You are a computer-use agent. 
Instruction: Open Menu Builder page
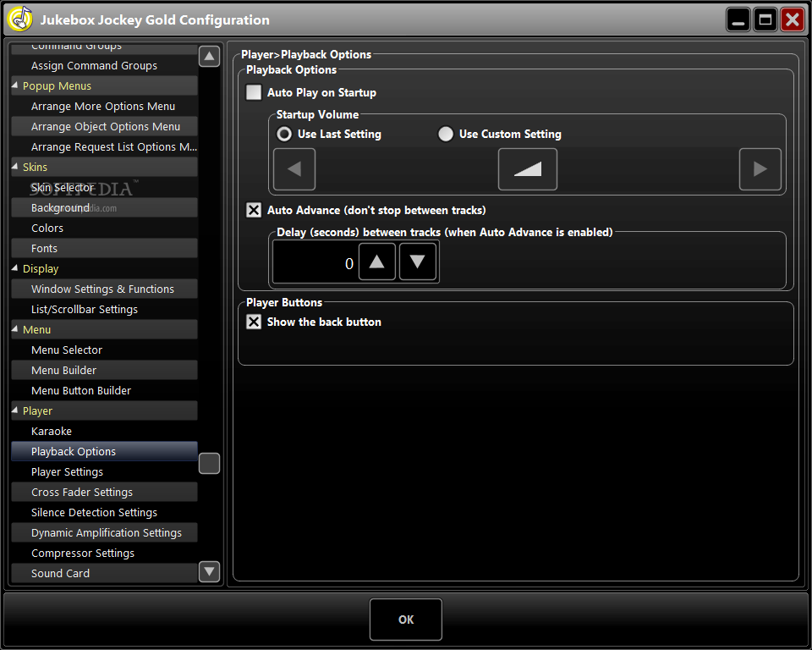point(104,370)
